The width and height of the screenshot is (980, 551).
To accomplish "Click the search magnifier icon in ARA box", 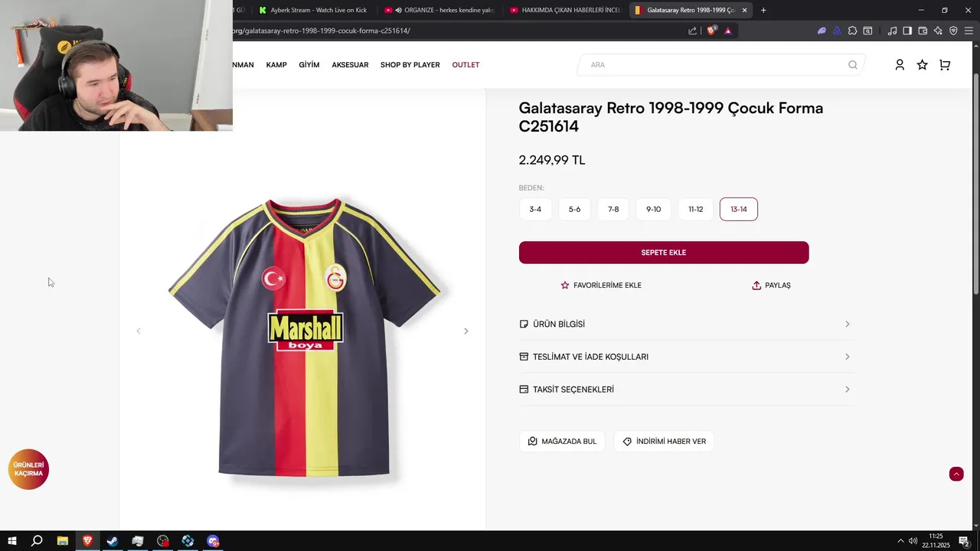I will click(x=852, y=65).
